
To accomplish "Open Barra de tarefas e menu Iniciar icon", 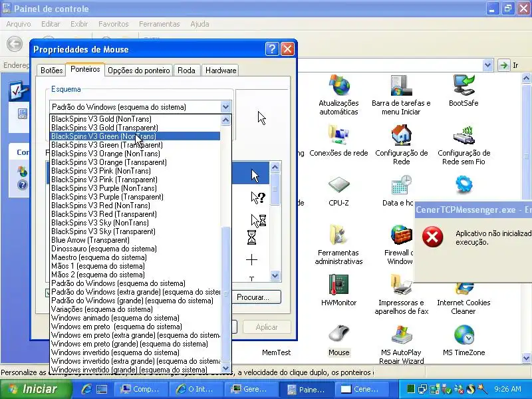I will [x=401, y=85].
